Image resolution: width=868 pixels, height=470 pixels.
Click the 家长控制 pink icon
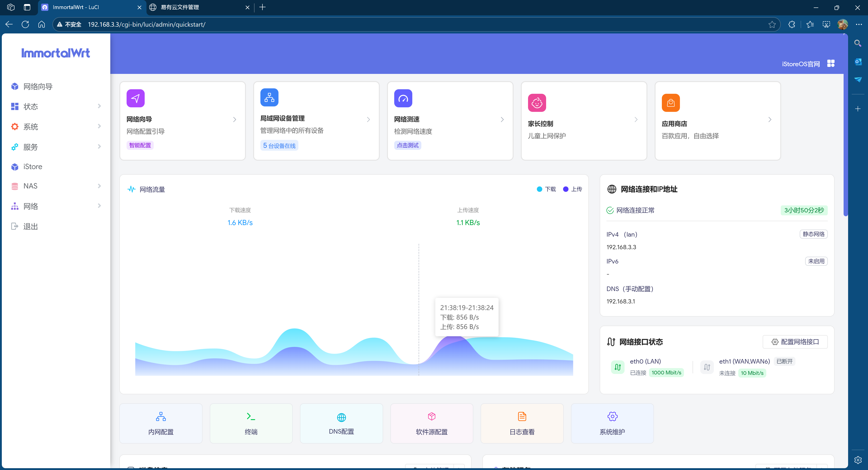click(x=537, y=103)
